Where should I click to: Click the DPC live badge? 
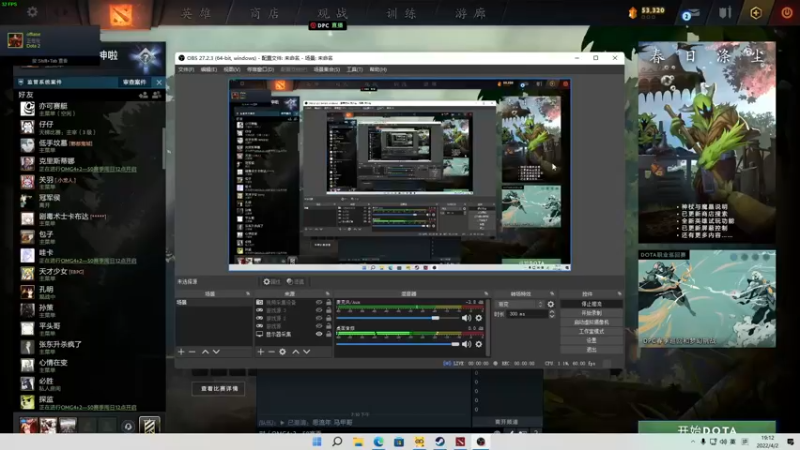pyautogui.click(x=328, y=25)
